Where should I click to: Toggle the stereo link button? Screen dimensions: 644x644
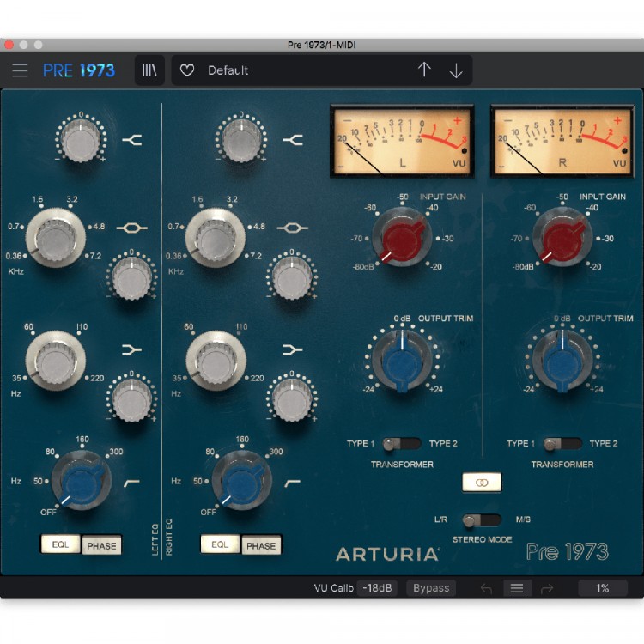coord(482,483)
